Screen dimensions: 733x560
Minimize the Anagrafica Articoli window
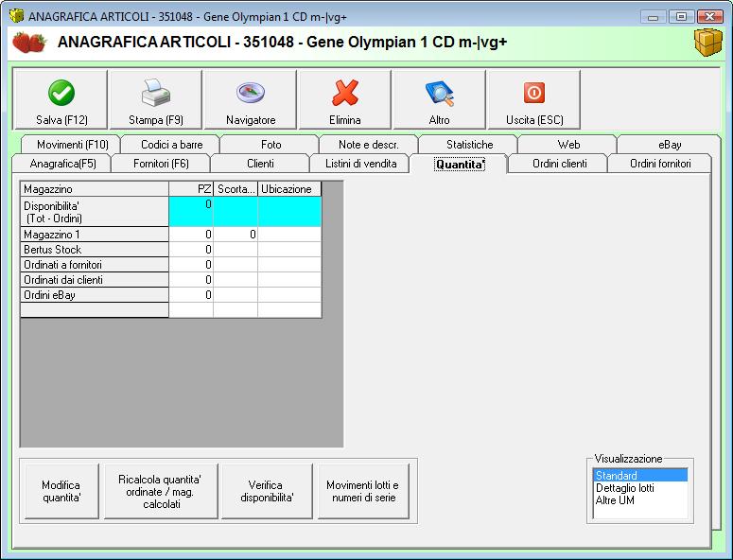click(x=653, y=17)
